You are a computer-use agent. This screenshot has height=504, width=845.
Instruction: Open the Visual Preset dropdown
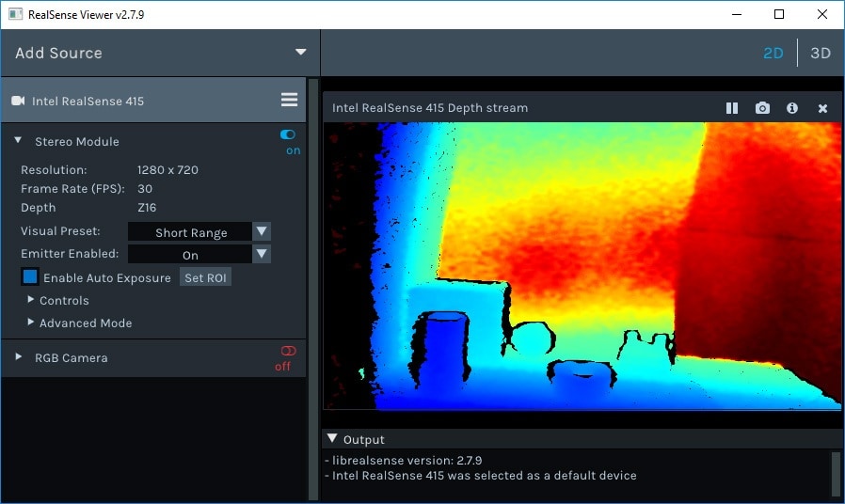(x=262, y=232)
